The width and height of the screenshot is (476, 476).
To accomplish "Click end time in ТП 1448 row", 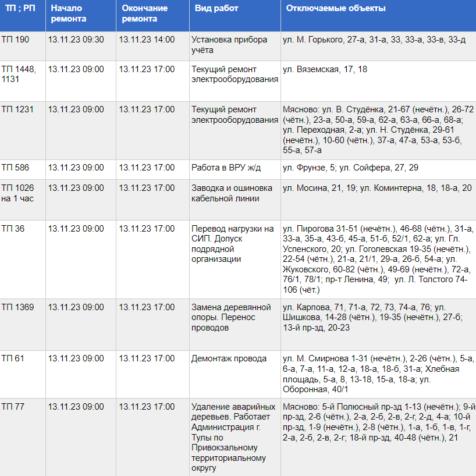I will (x=152, y=81).
